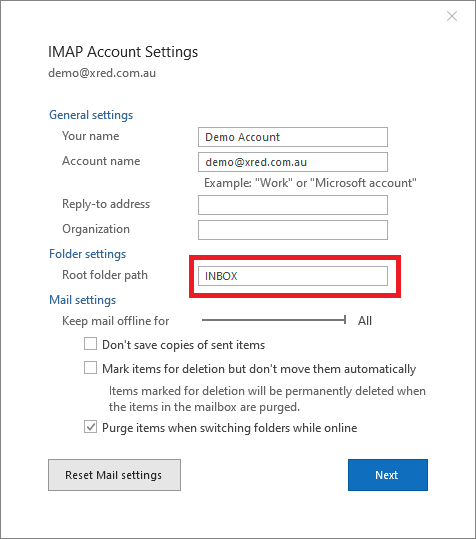Click into the Organization text box
The image size is (476, 539).
(x=293, y=230)
